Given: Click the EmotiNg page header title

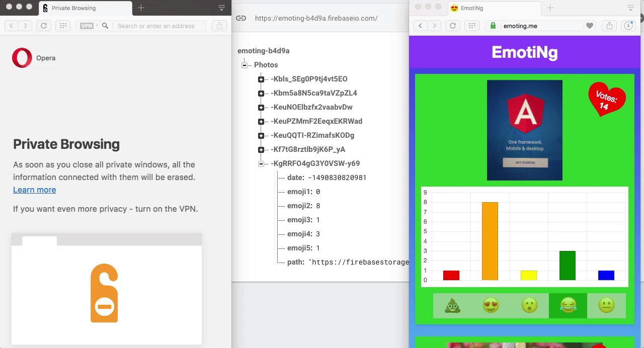Looking at the screenshot, I should pos(525,52).
